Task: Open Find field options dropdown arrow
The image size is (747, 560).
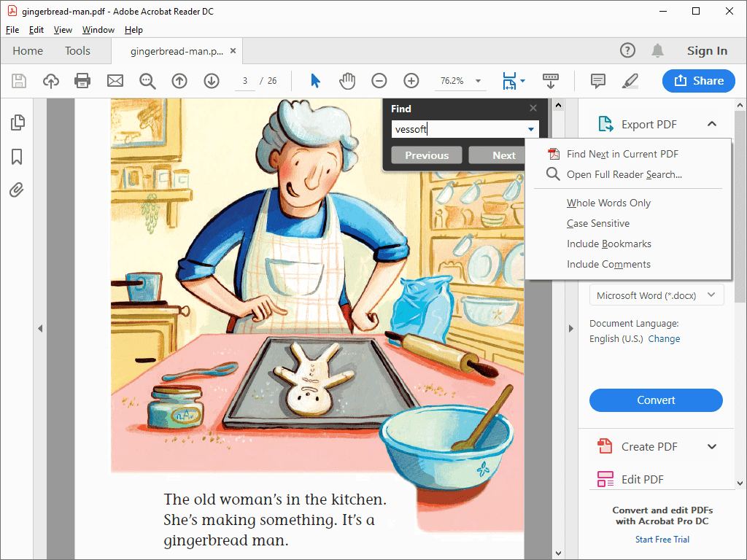Action: tap(531, 129)
